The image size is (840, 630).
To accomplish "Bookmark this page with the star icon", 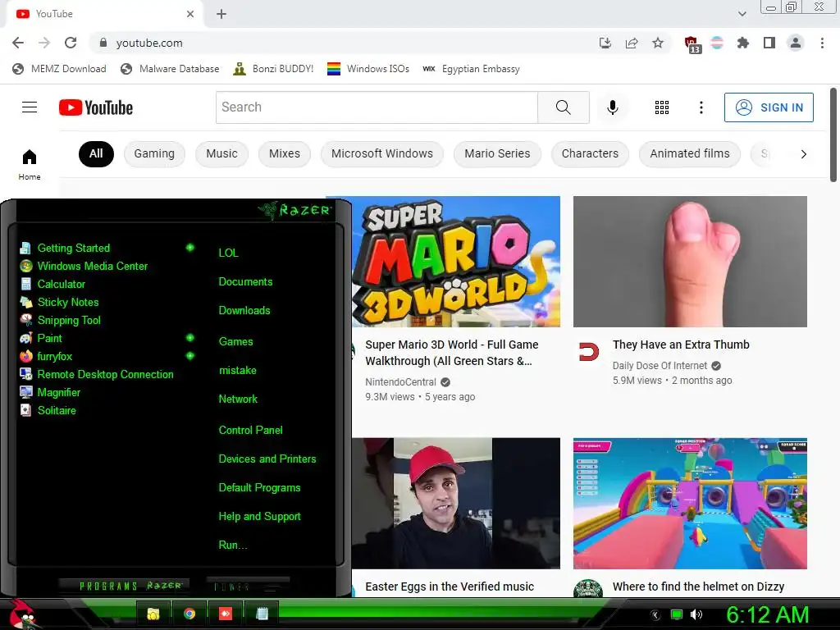I will coord(658,43).
